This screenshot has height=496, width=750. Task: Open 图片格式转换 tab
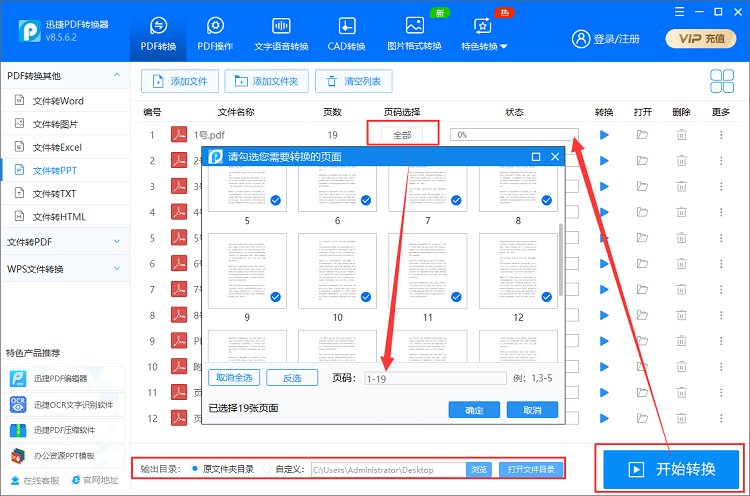point(414,33)
